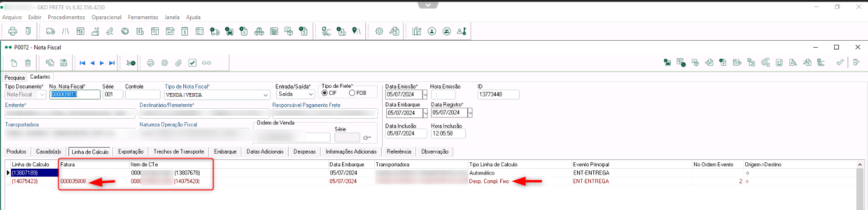Click the road route icon in main toolbar
868x210 pixels.
click(66, 31)
